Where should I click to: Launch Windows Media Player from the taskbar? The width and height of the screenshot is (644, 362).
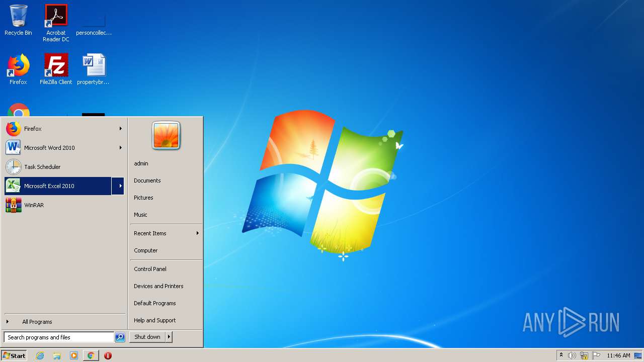point(74,355)
